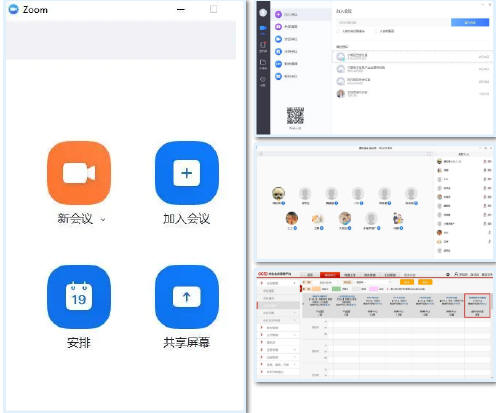Start a new meeting with the orange camera icon
500x413 pixels.
pyautogui.click(x=79, y=173)
